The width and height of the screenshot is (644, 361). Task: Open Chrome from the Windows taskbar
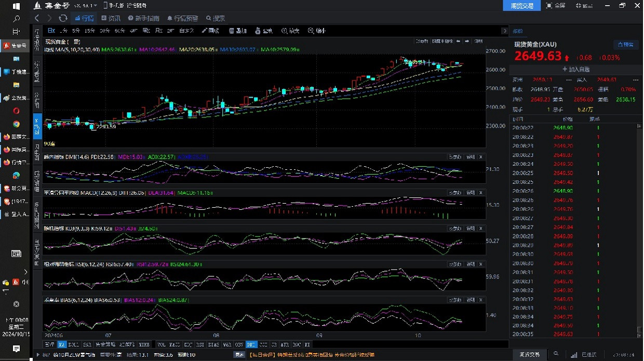pos(16,124)
